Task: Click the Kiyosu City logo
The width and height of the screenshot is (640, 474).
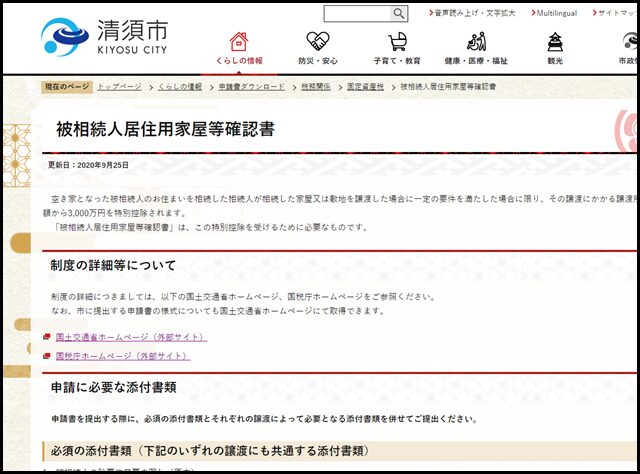Action: (x=104, y=37)
